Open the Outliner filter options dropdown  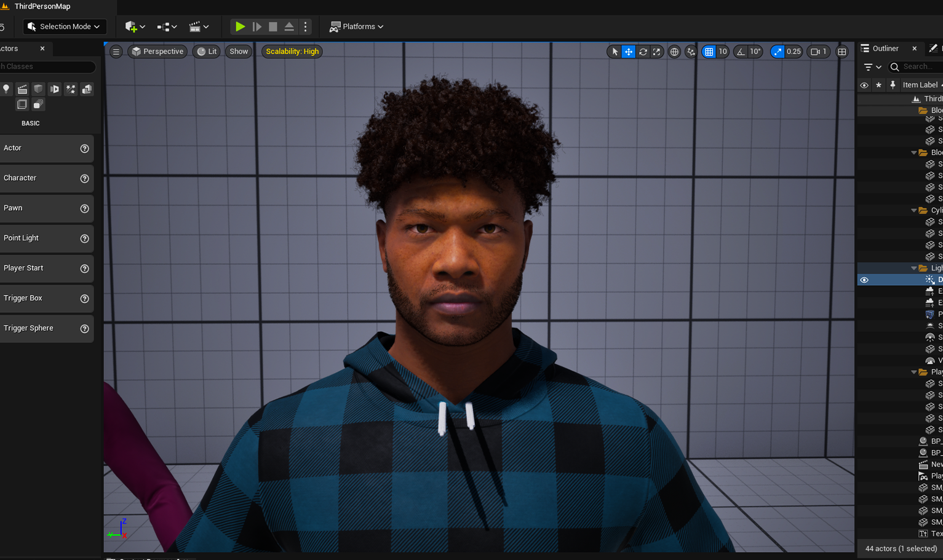[x=872, y=66]
